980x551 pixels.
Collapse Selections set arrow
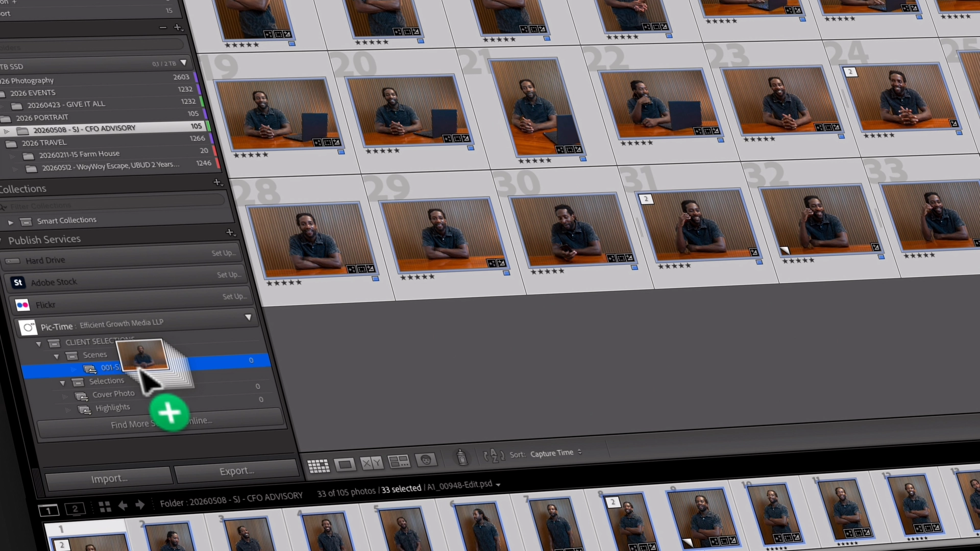pos(62,383)
